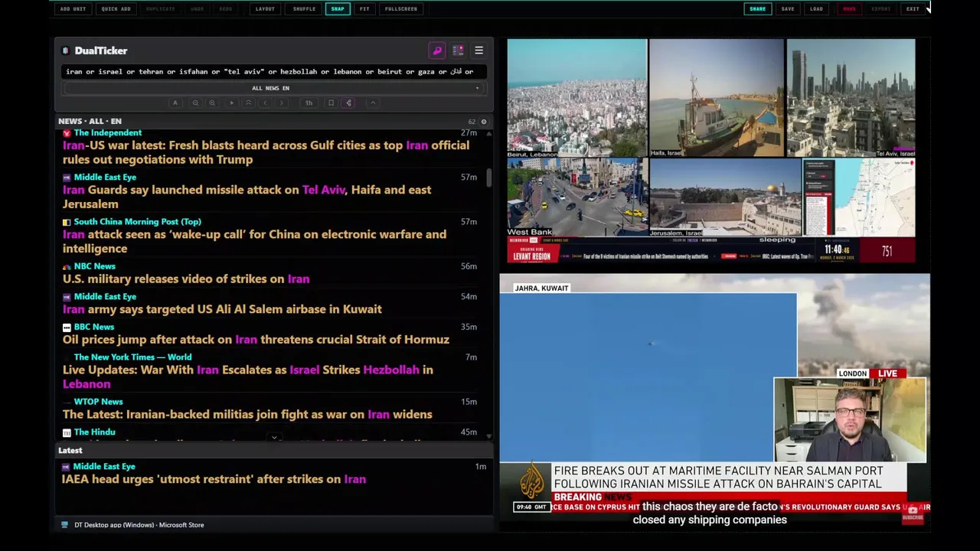980x551 pixels.
Task: Select the Tel Aviv, Israel camera feed
Action: click(x=851, y=98)
